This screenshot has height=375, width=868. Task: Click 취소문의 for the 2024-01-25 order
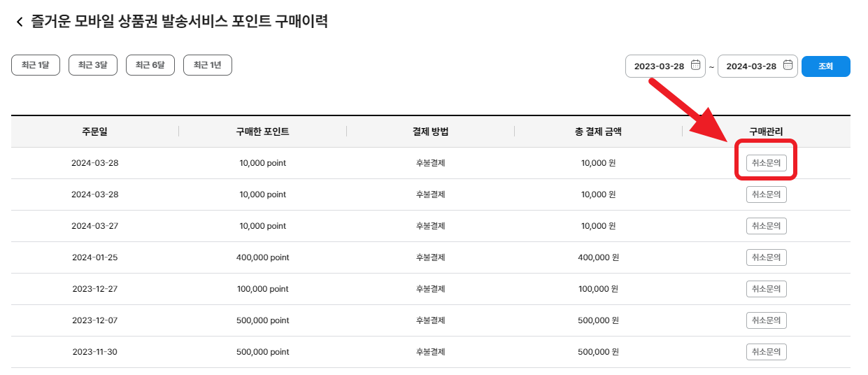pos(766,257)
